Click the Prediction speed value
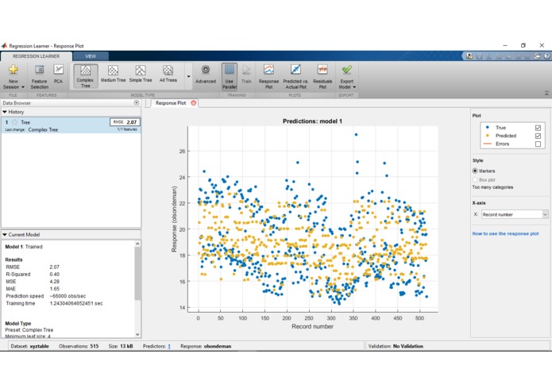 click(x=68, y=296)
